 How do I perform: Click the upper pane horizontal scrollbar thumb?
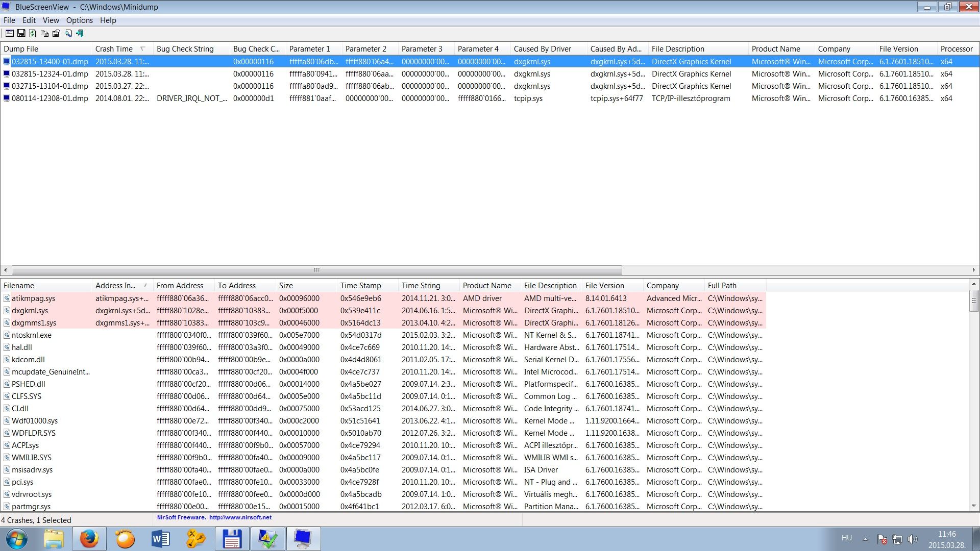(x=316, y=270)
